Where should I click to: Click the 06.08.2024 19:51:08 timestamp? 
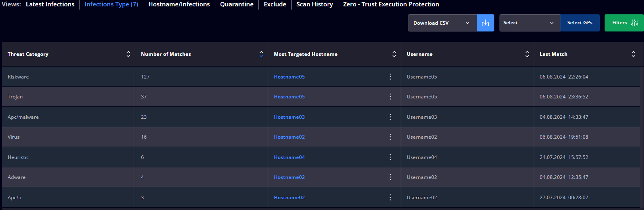pos(564,137)
